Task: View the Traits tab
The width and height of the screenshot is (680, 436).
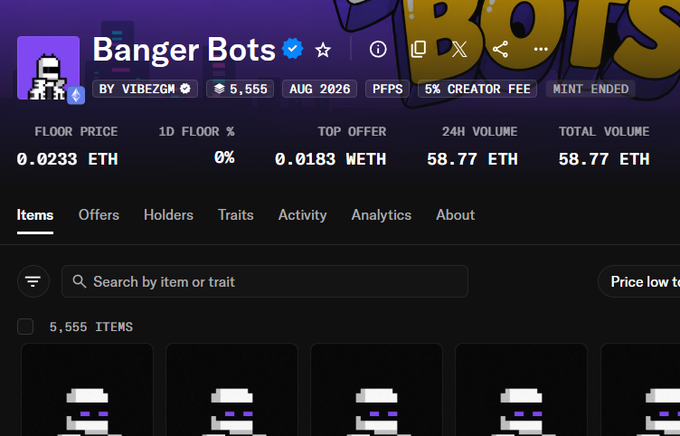Action: [235, 215]
